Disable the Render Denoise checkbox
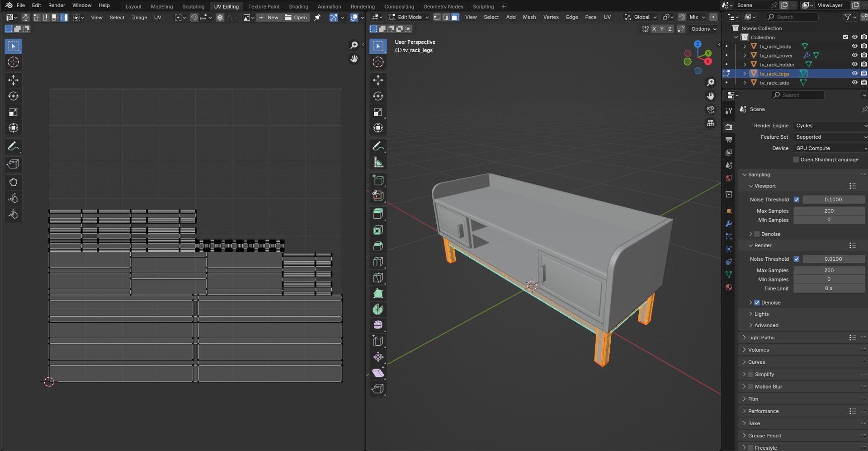Screen dimensions: 868x451 tap(757, 303)
